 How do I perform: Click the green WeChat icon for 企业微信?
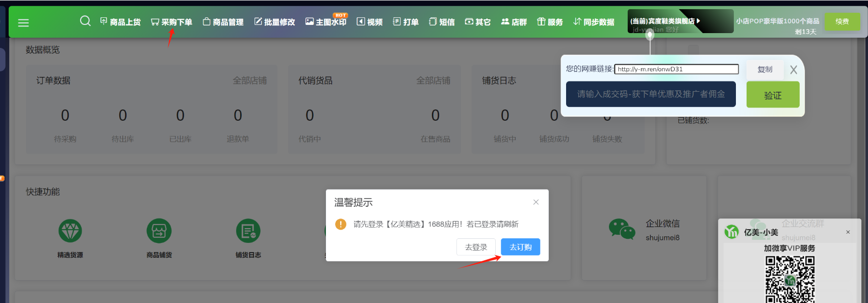[x=622, y=230]
